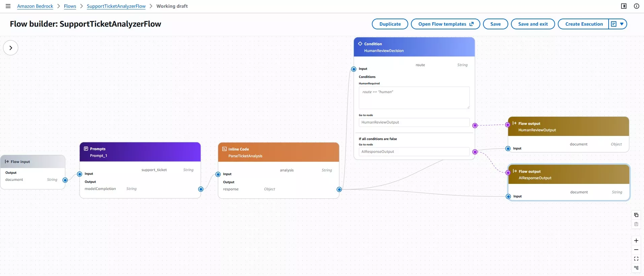Viewport: 644px width, 276px height.
Task: Click the Duplicate button
Action: pos(390,24)
